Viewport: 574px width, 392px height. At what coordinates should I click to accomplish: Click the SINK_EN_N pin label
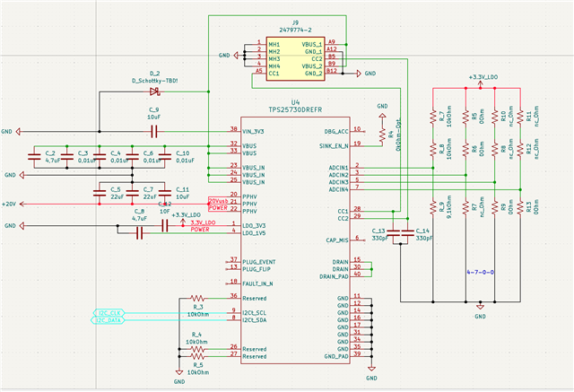[x=334, y=146]
